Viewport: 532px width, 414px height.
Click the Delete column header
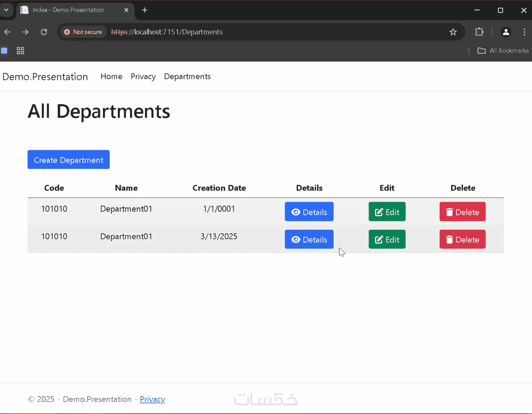463,188
